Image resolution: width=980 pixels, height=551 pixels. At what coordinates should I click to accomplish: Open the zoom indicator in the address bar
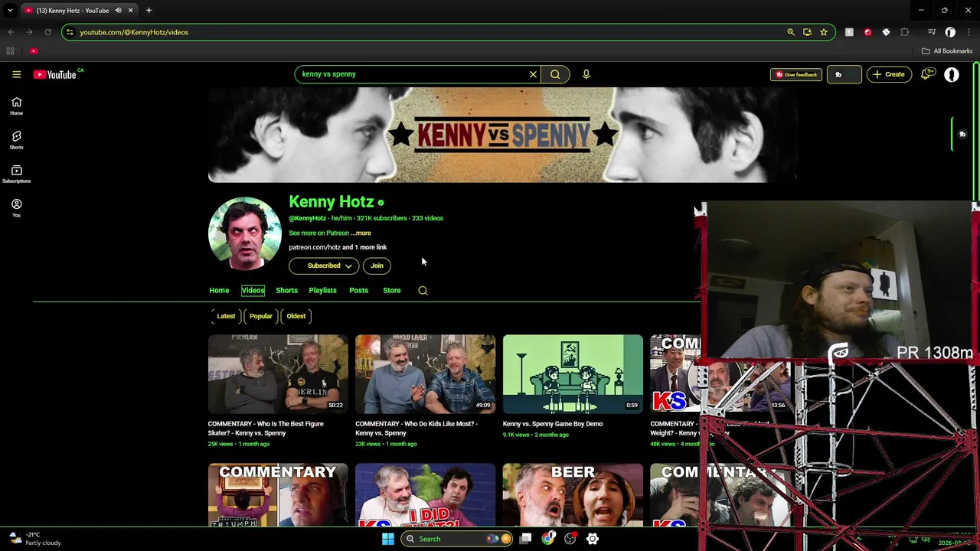pyautogui.click(x=791, y=32)
